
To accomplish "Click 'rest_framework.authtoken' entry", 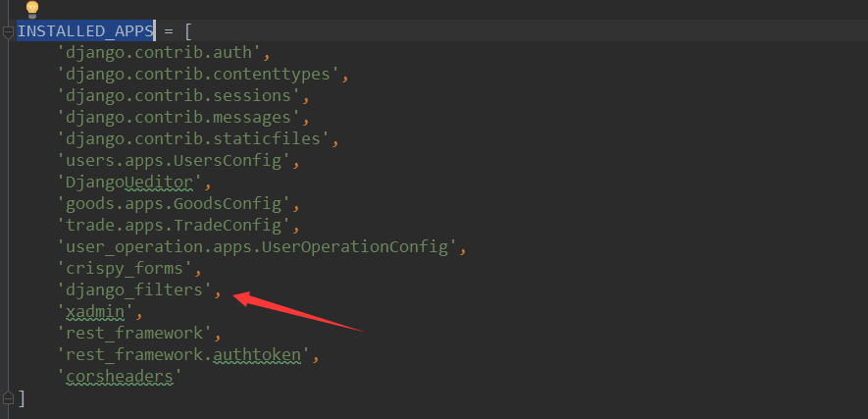I will coord(183,355).
